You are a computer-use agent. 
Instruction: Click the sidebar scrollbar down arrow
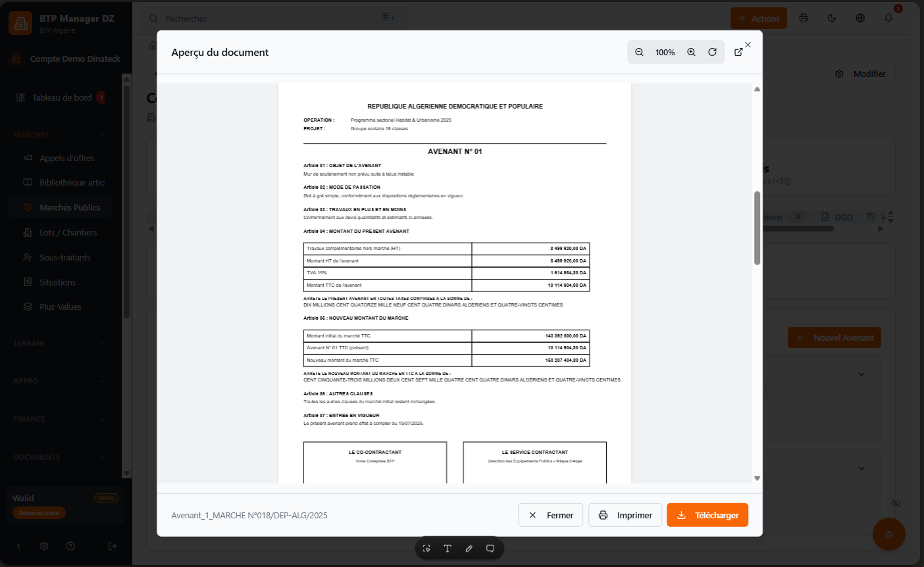(127, 473)
